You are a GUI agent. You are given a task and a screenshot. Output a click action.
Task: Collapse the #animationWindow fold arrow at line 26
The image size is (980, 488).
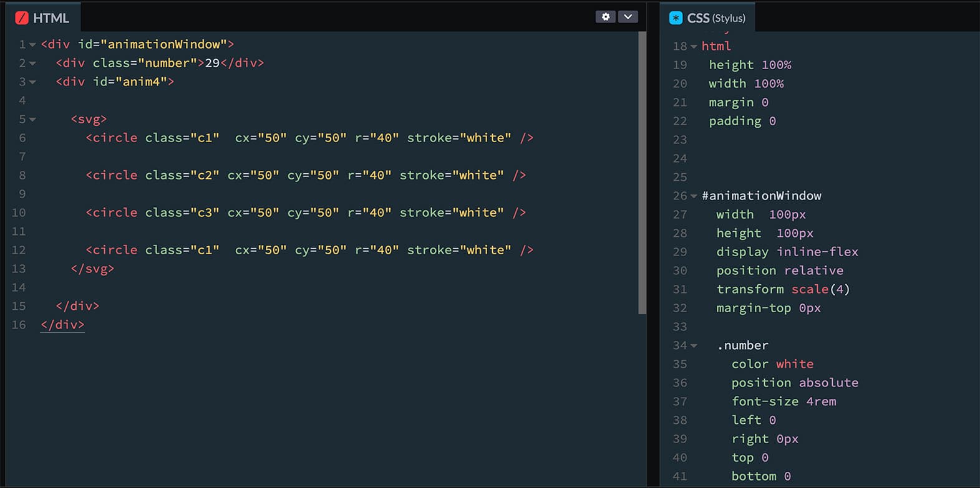coord(694,196)
